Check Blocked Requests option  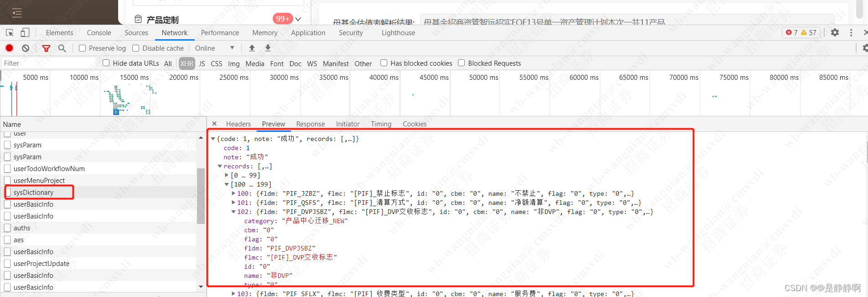tap(461, 63)
